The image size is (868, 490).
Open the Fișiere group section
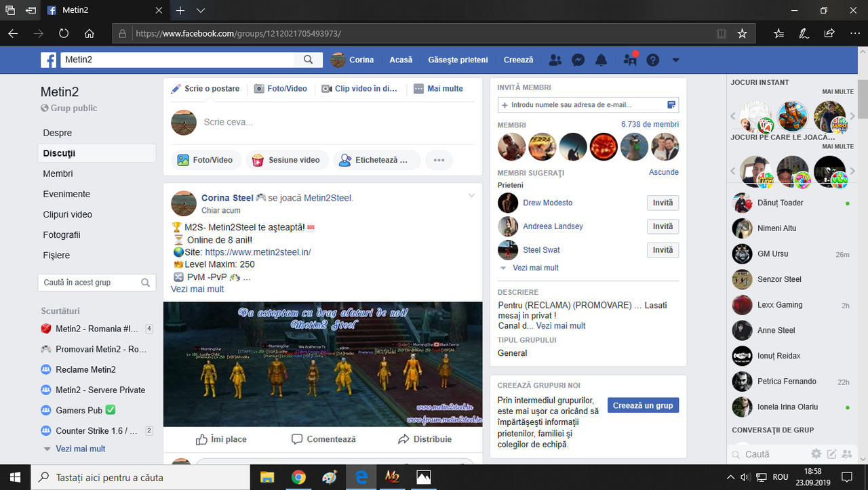56,255
